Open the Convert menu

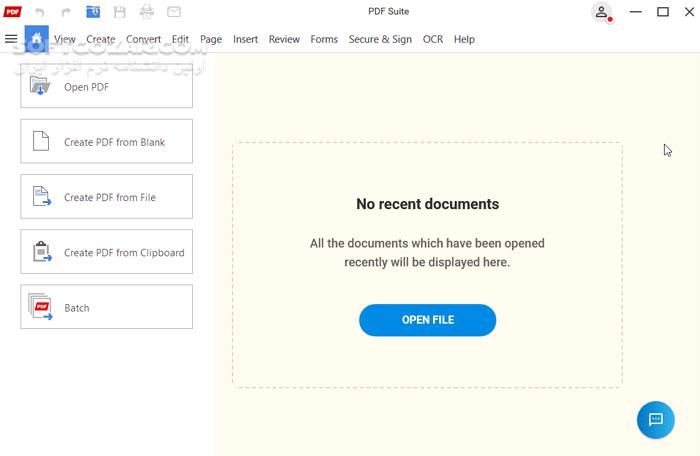143,39
